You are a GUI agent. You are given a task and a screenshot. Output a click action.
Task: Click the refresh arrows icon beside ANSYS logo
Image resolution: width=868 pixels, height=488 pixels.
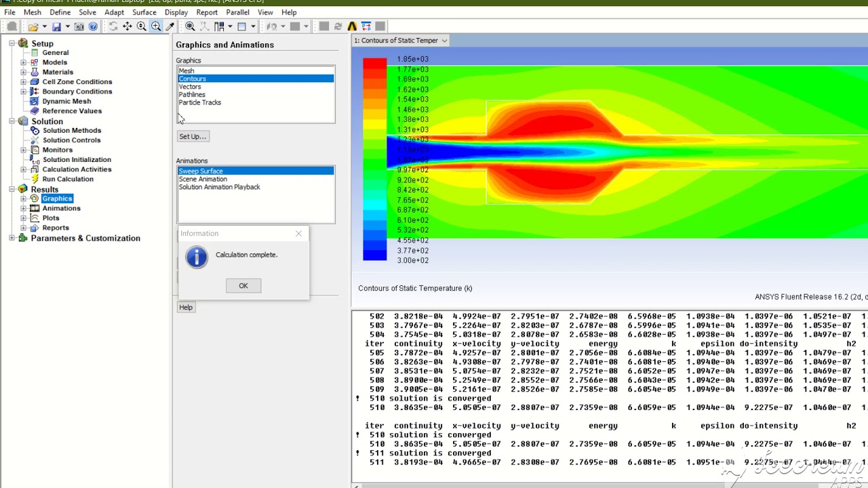[x=338, y=26]
